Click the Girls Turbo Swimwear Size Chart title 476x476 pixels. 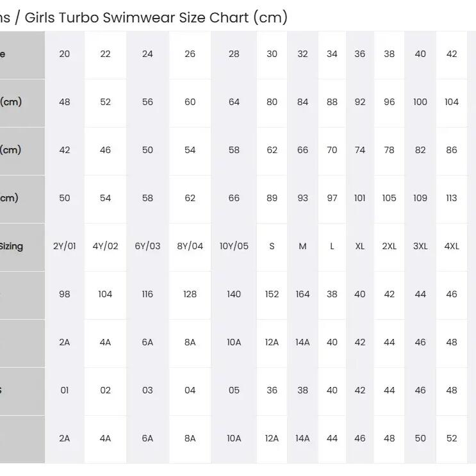(144, 17)
